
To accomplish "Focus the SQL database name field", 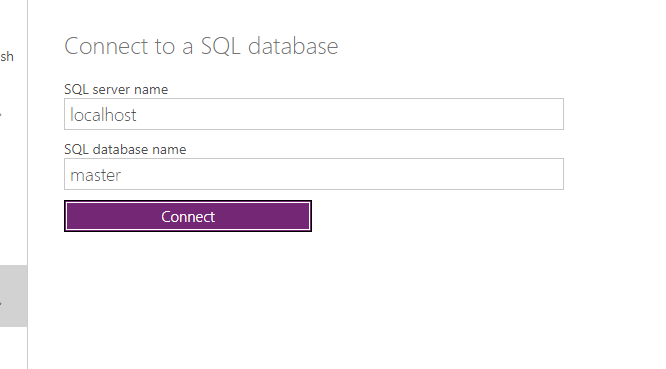I will [x=314, y=174].
